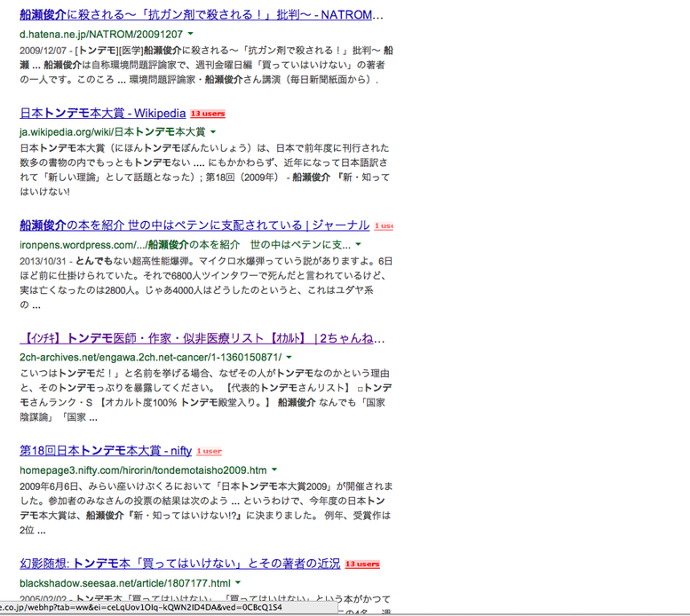Viewport: 690px width, 616px height.
Task: Click the 2ch-archives.net/engawa.2ch.net-cancer URL text
Action: point(150,358)
